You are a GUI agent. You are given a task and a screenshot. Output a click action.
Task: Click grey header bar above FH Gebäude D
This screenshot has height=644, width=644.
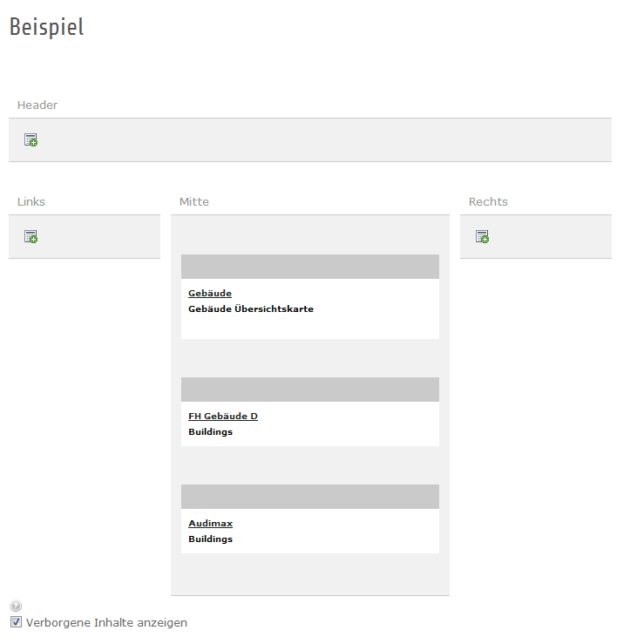pyautogui.click(x=309, y=390)
